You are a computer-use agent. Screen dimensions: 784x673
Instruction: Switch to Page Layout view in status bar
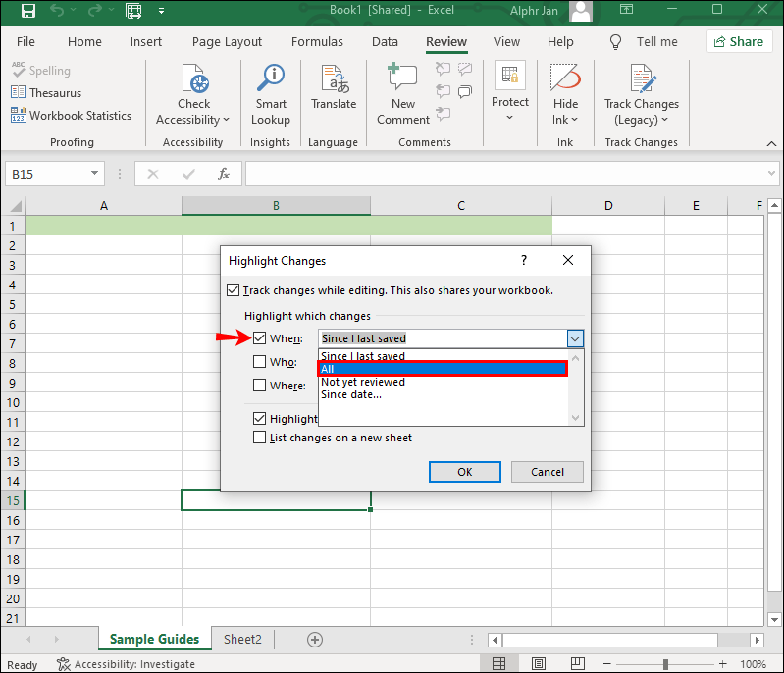[x=539, y=663]
